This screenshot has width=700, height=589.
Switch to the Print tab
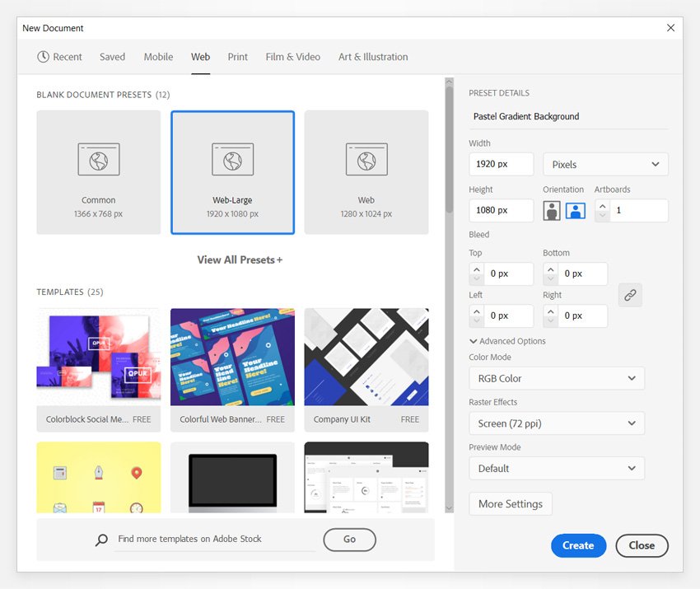(x=237, y=57)
